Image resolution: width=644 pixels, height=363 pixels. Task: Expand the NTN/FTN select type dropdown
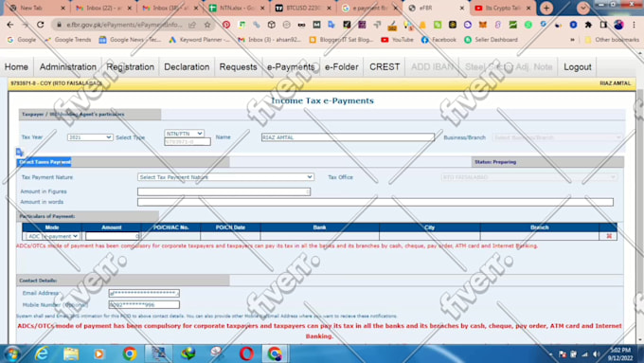[184, 134]
